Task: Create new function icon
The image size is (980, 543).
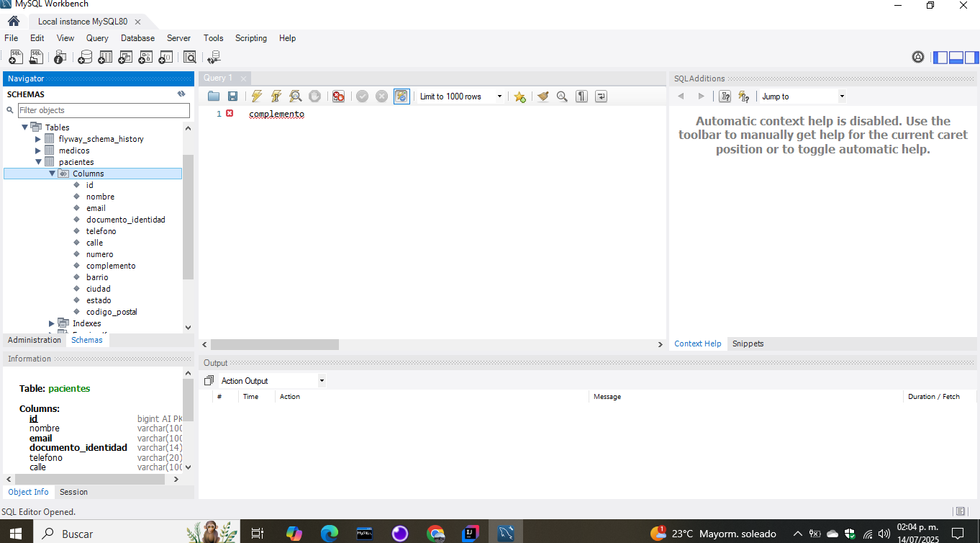Action: 165,57
